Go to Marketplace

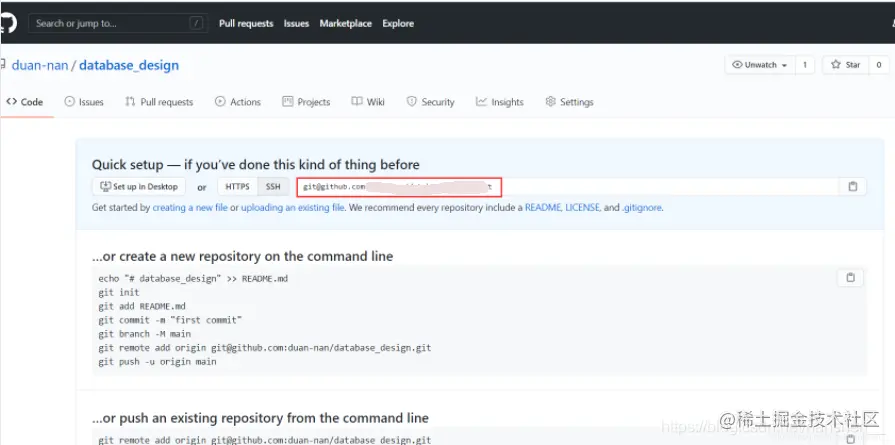(x=345, y=23)
